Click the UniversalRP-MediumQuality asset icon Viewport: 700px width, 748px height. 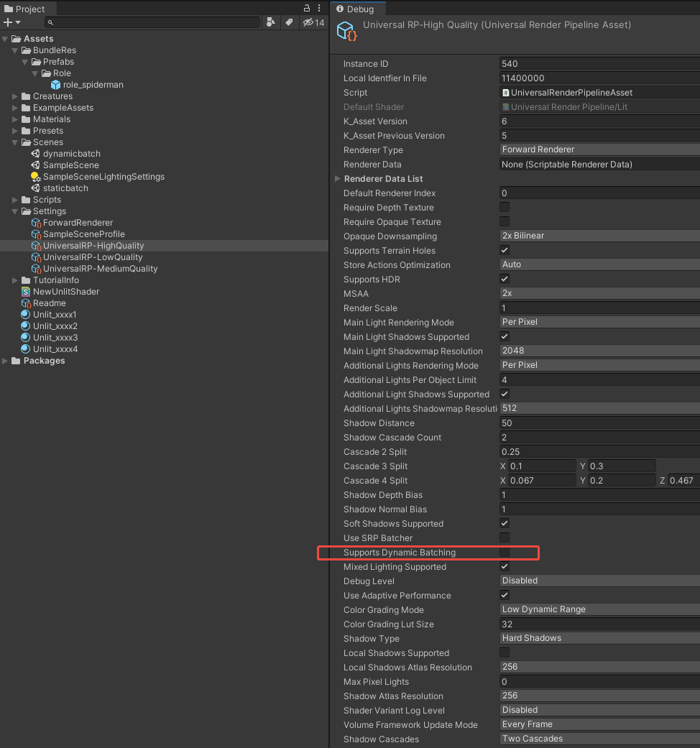36,269
